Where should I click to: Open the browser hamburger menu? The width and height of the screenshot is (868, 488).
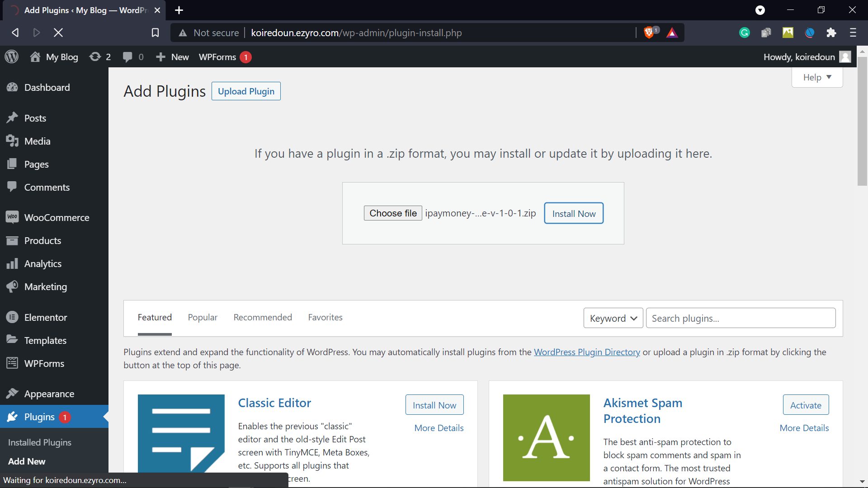(x=853, y=33)
